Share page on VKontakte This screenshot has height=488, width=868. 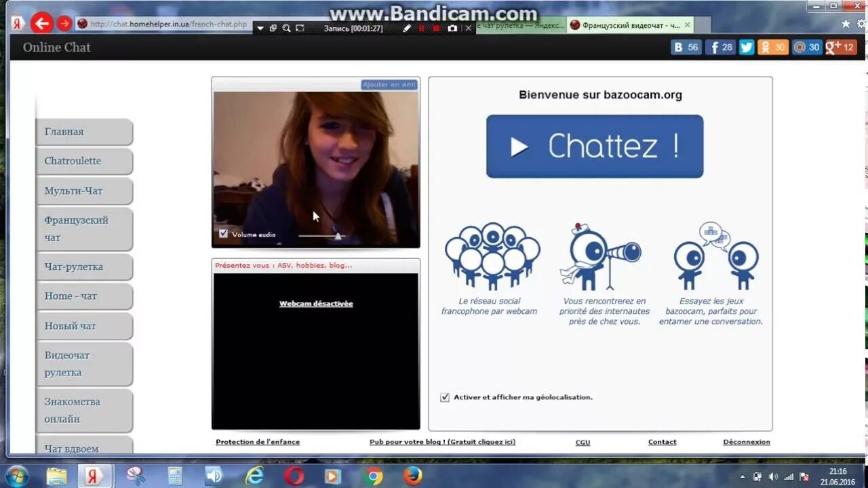tap(686, 47)
